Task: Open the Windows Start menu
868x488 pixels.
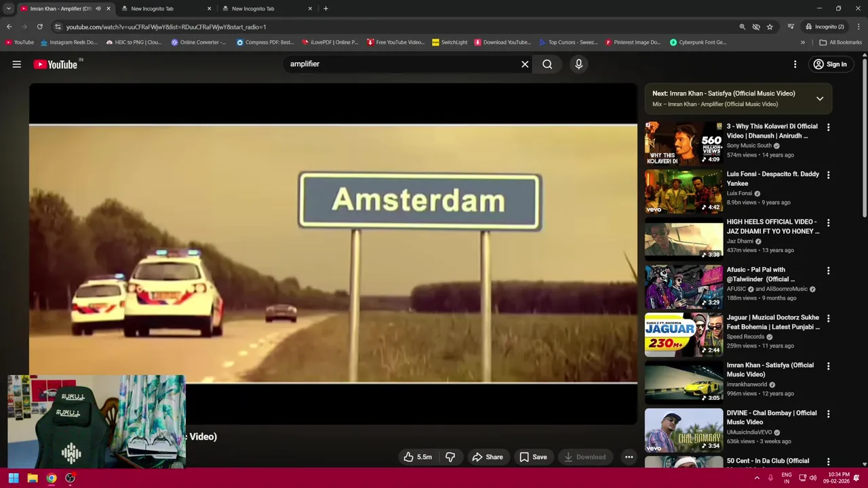Action: click(14, 478)
